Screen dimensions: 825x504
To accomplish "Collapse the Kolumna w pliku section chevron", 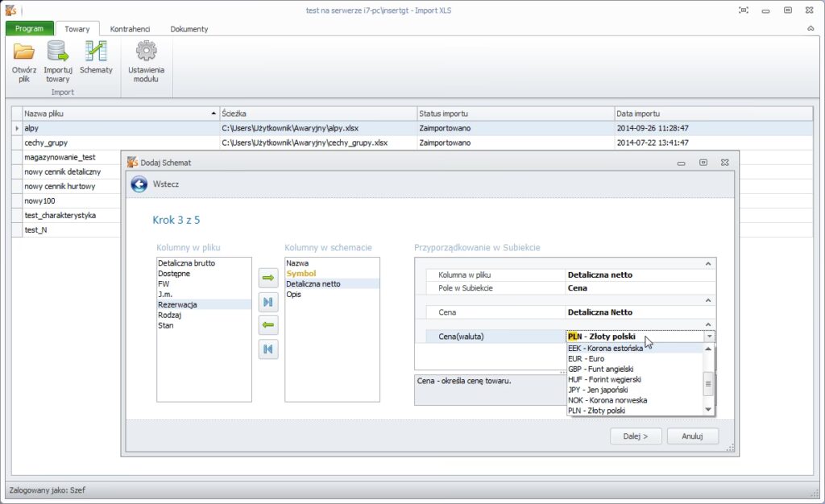I will (x=708, y=263).
